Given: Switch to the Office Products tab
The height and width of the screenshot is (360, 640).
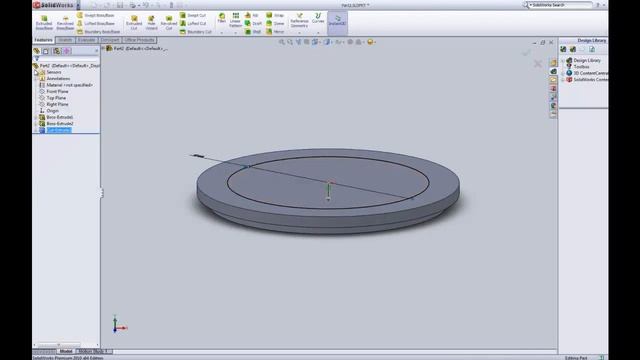Looking at the screenshot, I should [139, 40].
